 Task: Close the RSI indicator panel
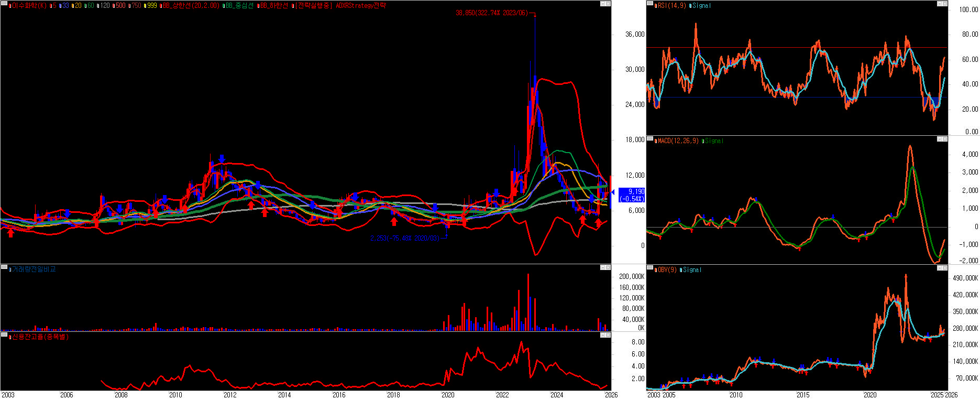tap(945, 4)
